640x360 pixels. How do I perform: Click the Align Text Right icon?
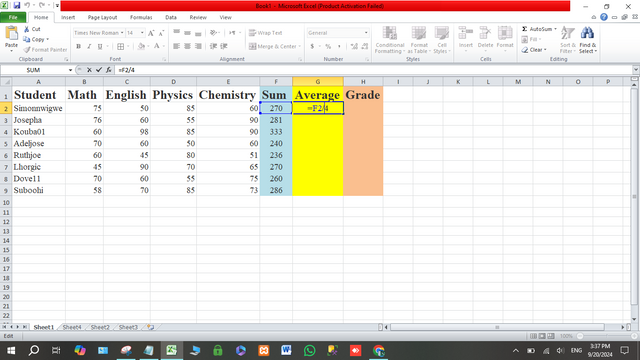[198, 47]
